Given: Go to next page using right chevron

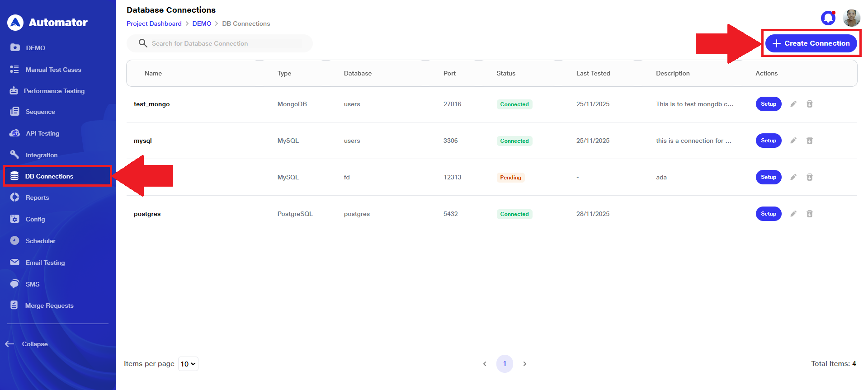Looking at the screenshot, I should click(524, 364).
